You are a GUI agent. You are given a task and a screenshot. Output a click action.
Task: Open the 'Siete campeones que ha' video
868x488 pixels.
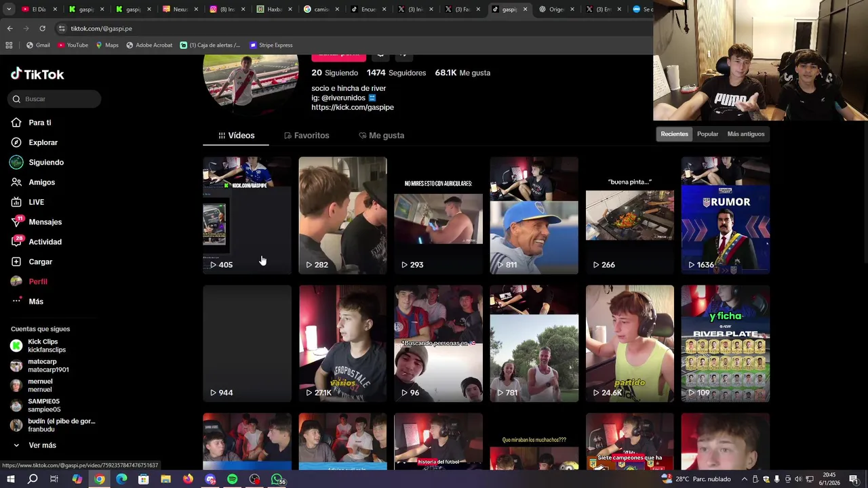coord(629,442)
